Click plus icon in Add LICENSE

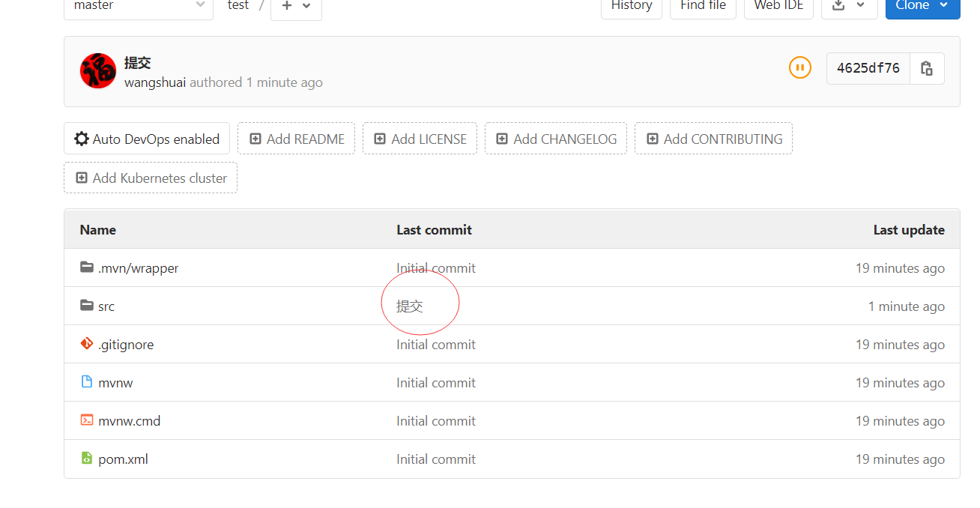point(380,139)
